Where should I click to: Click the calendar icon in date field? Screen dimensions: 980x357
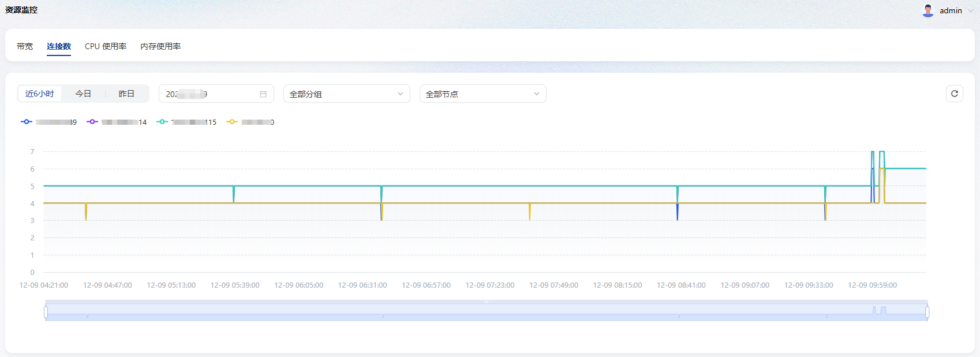pos(263,94)
